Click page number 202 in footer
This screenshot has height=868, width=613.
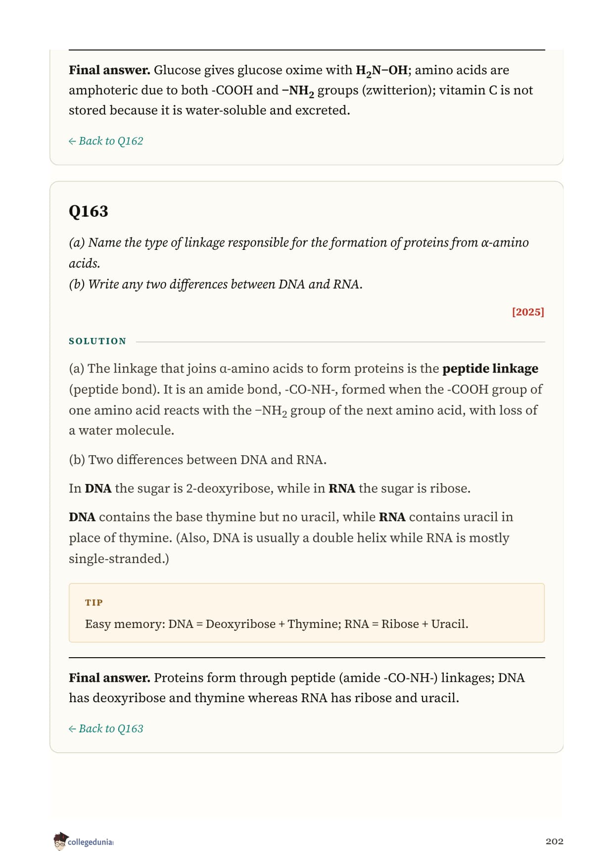click(555, 841)
